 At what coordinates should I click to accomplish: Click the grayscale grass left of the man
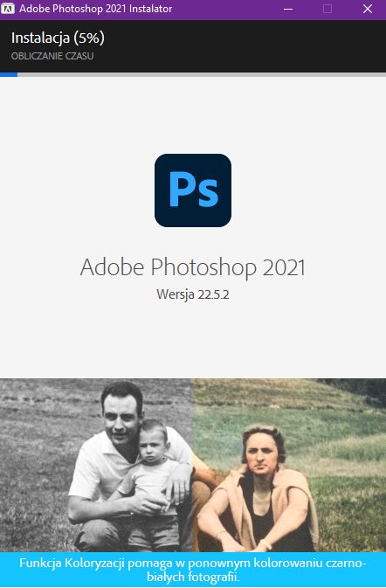tap(38, 469)
